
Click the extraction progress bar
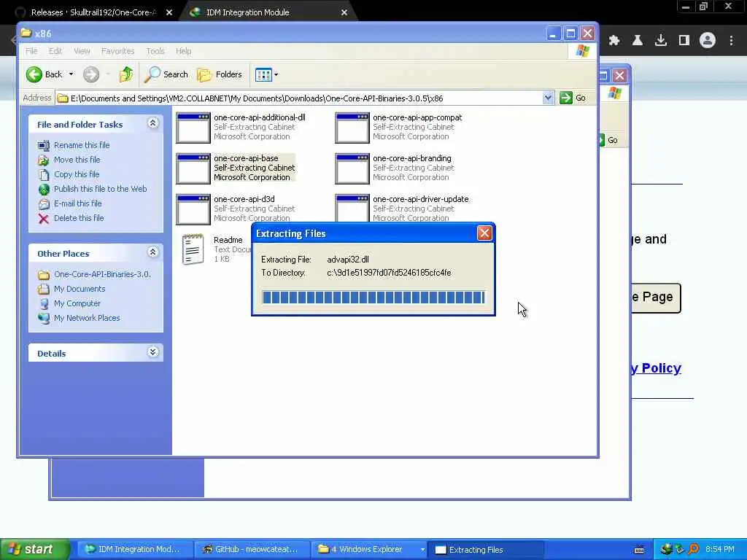click(x=373, y=297)
